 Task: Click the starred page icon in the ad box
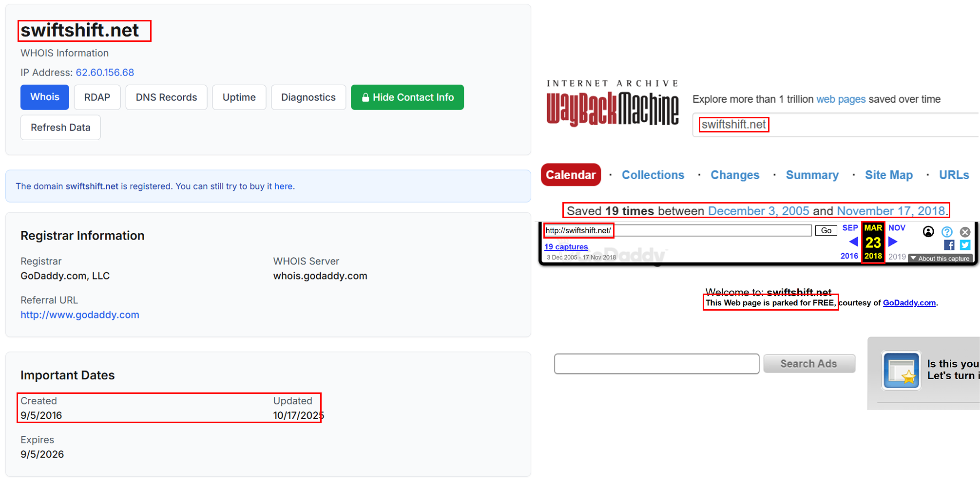[x=901, y=370]
